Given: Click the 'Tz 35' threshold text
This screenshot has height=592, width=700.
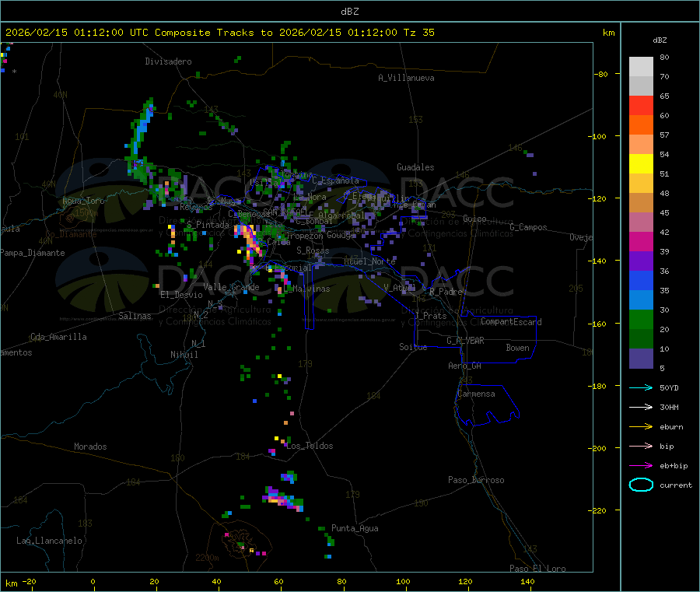Looking at the screenshot, I should (418, 33).
